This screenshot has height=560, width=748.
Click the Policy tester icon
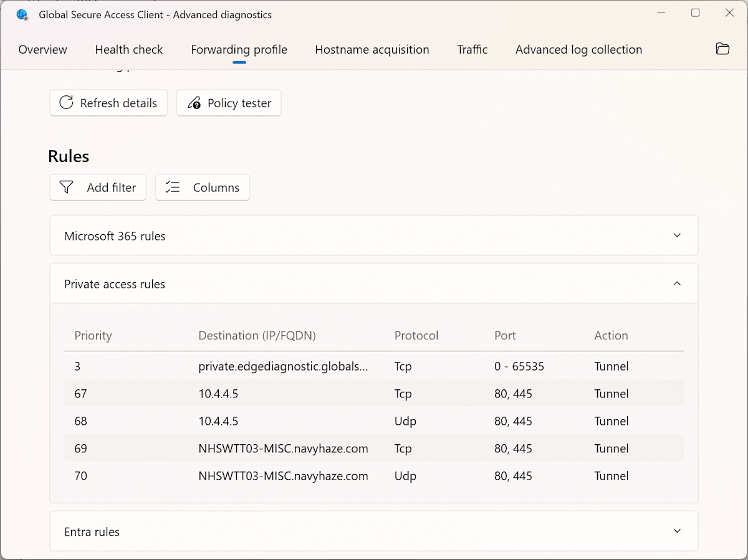click(x=194, y=103)
